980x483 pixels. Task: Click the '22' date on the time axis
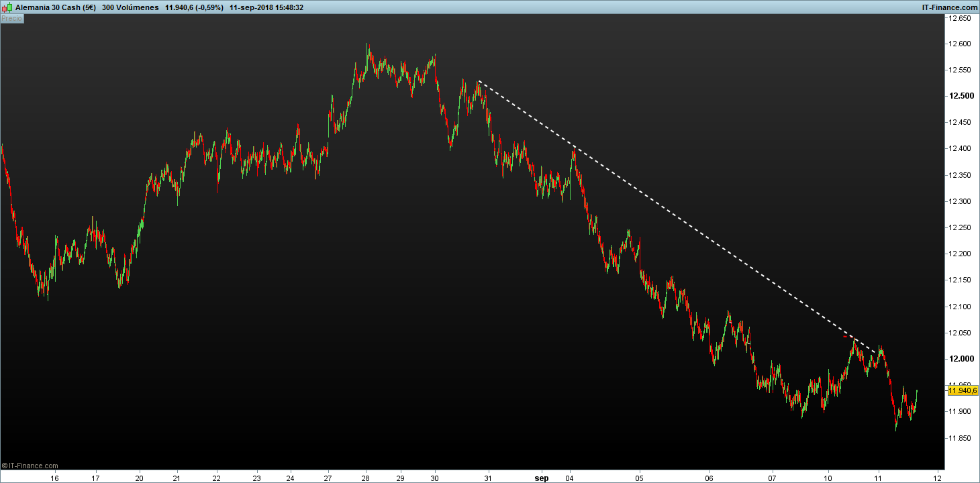pos(216,478)
